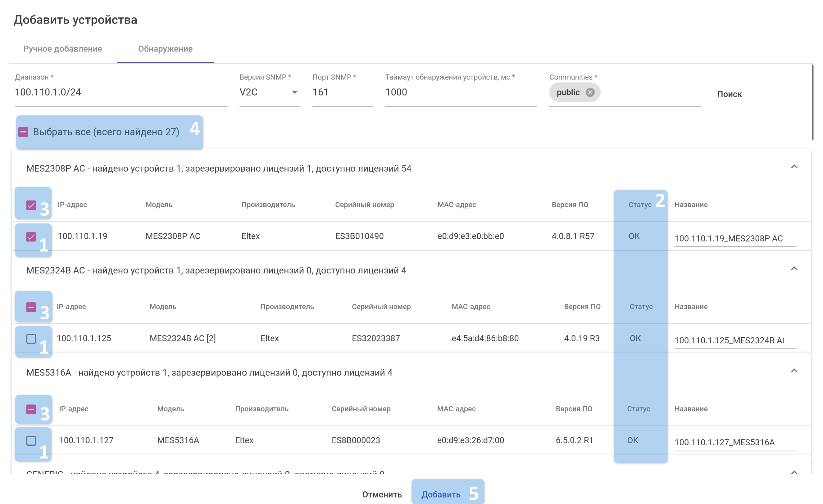Toggle the MES2308P AC table header checkbox
The width and height of the screenshot is (823, 504).
point(31,205)
